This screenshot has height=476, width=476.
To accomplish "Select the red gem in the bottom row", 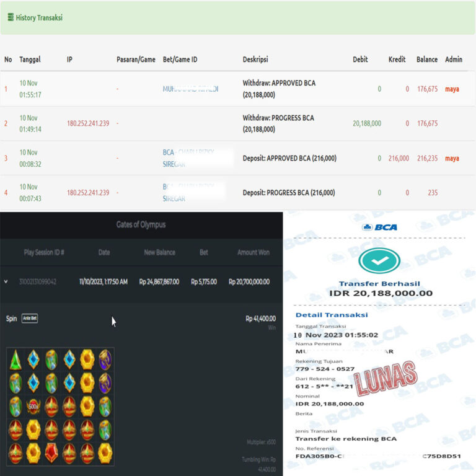I will click(x=51, y=453).
